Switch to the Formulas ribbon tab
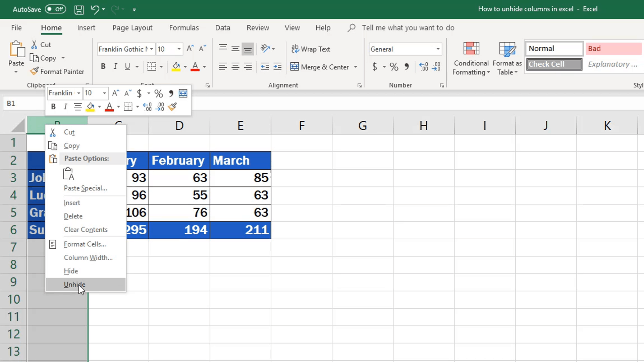The width and height of the screenshot is (644, 362). [184, 27]
